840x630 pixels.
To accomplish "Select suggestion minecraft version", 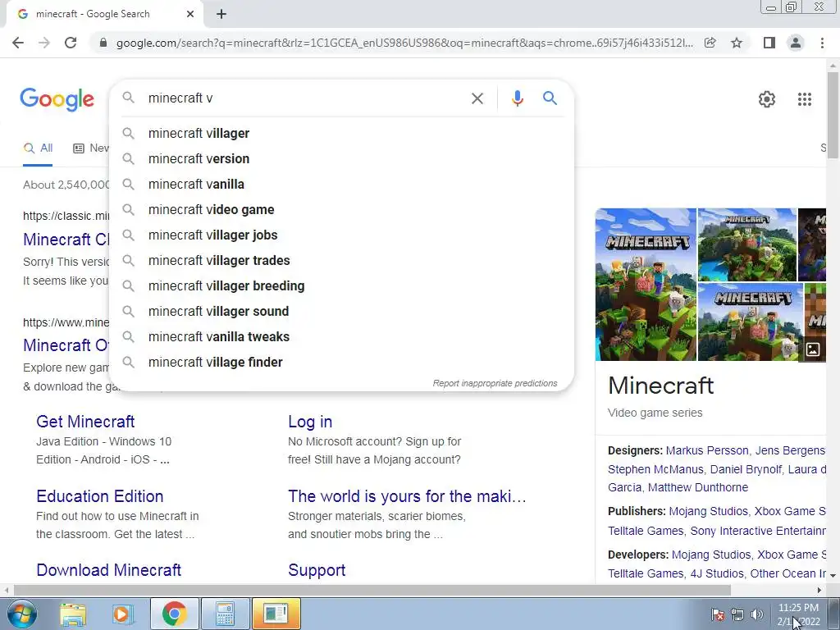I will coord(342,158).
